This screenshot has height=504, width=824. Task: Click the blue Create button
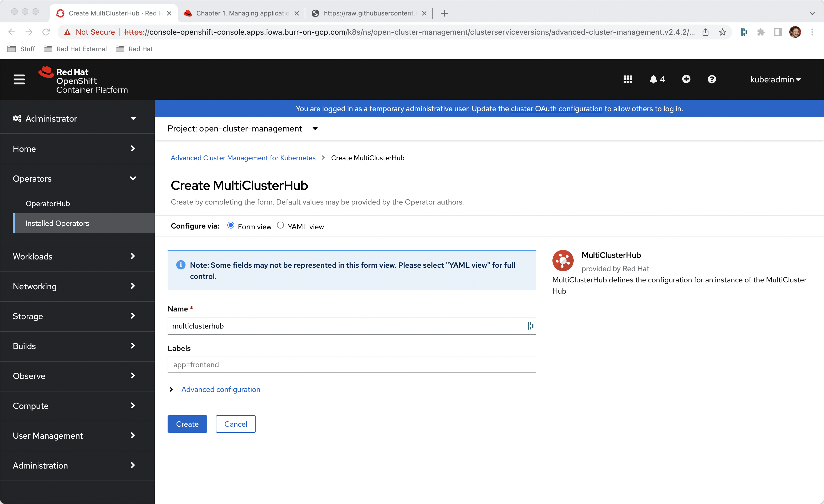pos(187,424)
